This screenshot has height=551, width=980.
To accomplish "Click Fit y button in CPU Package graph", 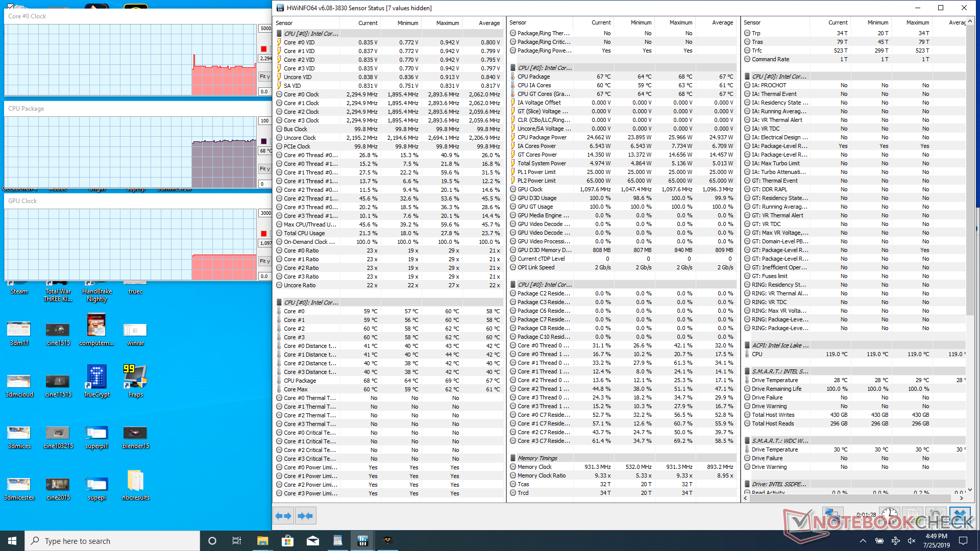I will coord(264,169).
